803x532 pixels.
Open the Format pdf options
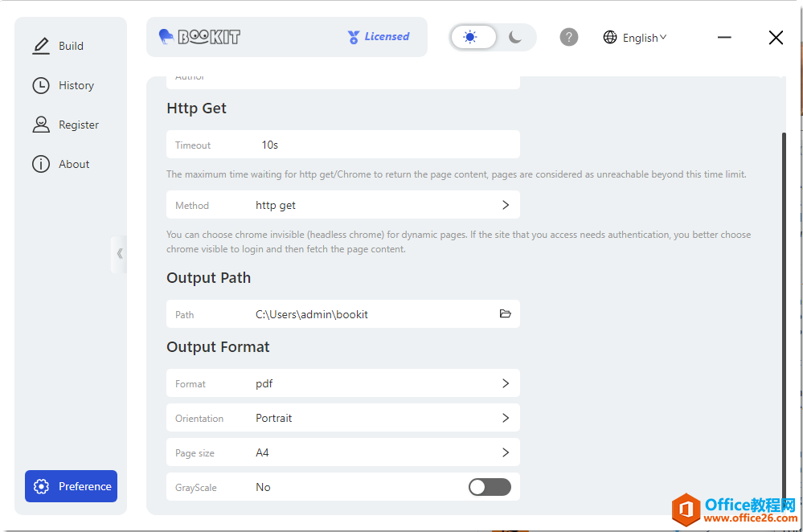pos(506,383)
